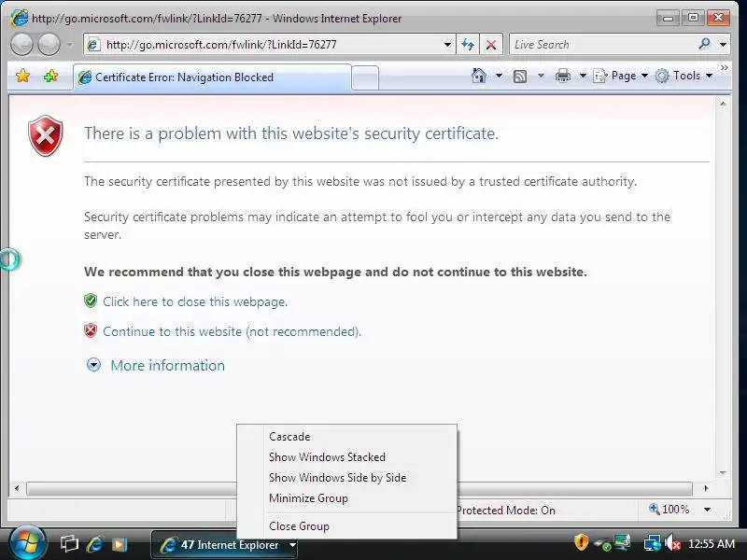
Task: Click the More information link text
Action: pyautogui.click(x=168, y=365)
